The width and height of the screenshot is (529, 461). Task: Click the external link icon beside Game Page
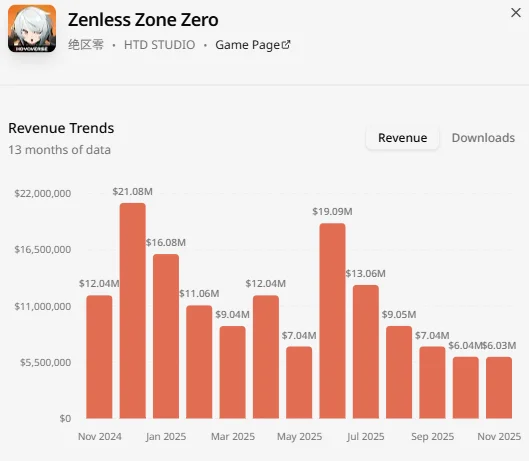click(x=286, y=45)
